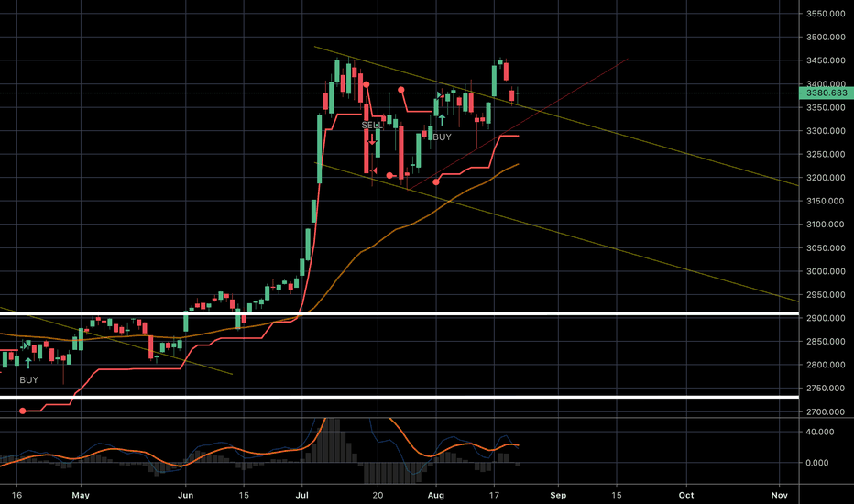
Task: Click the 3500.000 price axis label
Action: click(x=826, y=37)
